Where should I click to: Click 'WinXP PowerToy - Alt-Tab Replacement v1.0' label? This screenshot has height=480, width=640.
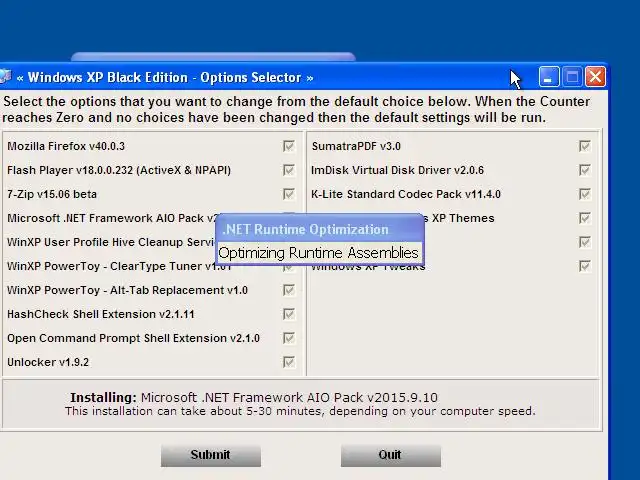click(x=127, y=290)
